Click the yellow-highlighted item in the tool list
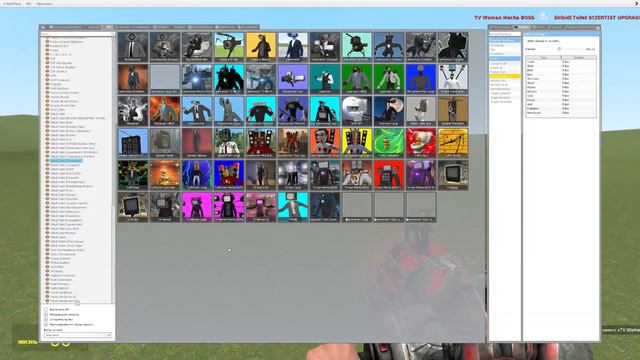The width and height of the screenshot is (640, 360). click(505, 76)
